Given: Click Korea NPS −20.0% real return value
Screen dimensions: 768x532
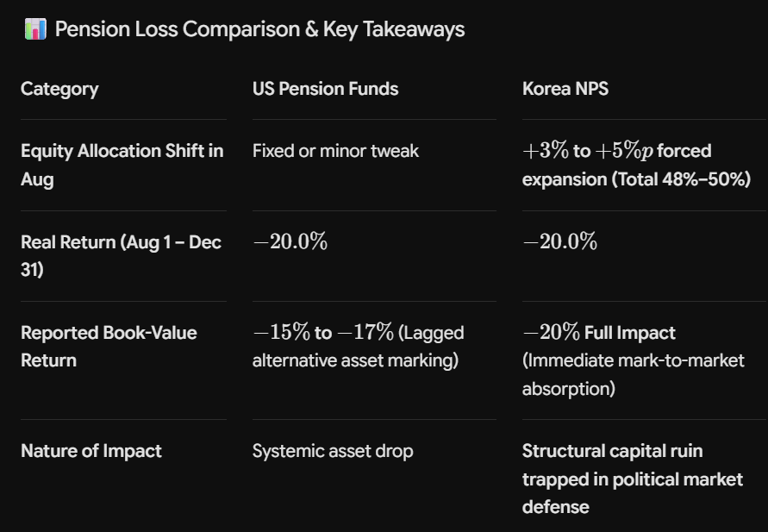Looking at the screenshot, I should click(x=559, y=241).
